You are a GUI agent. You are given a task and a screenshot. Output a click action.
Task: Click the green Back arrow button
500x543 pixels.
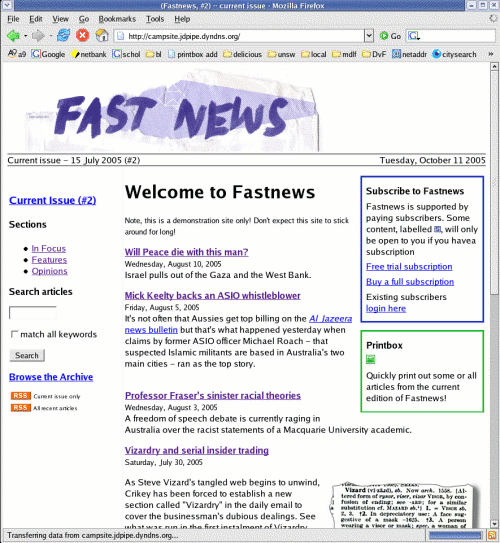13,36
